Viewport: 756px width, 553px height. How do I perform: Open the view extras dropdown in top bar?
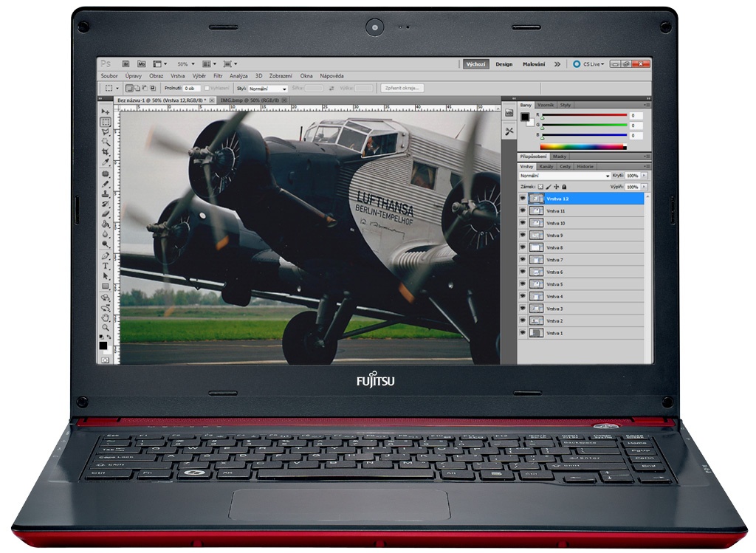pos(160,63)
